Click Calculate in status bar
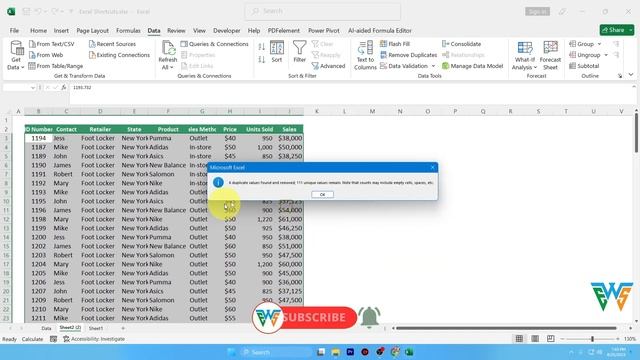The width and height of the screenshot is (640, 360). pyautogui.click(x=32, y=339)
